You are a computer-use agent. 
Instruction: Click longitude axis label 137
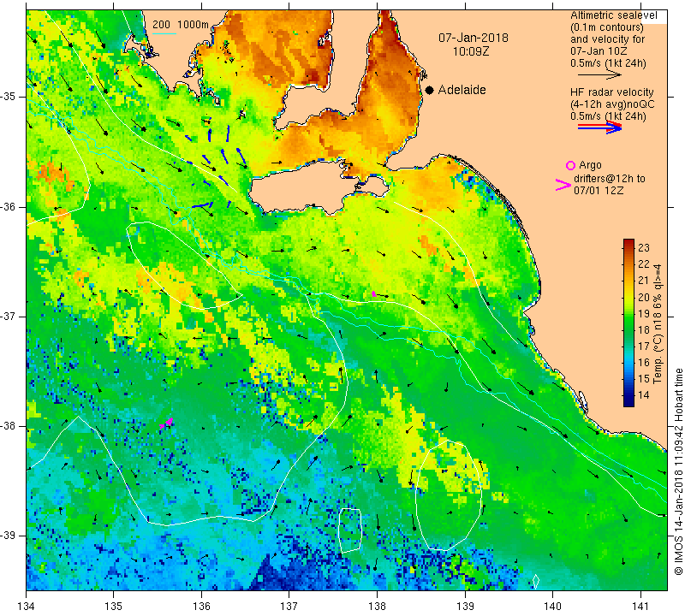289,606
